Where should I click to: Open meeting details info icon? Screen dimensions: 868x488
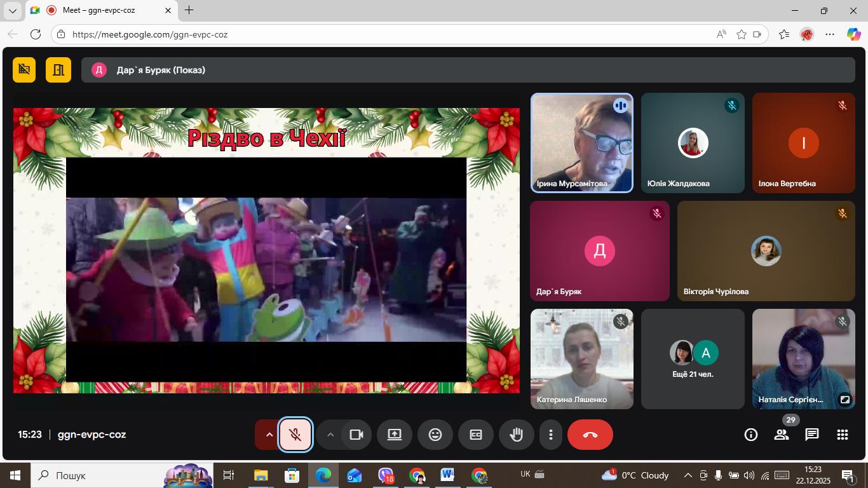click(x=751, y=435)
